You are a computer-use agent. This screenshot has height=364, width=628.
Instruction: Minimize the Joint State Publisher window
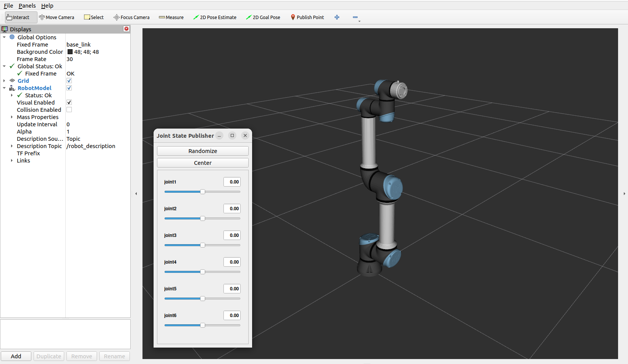pos(219,135)
